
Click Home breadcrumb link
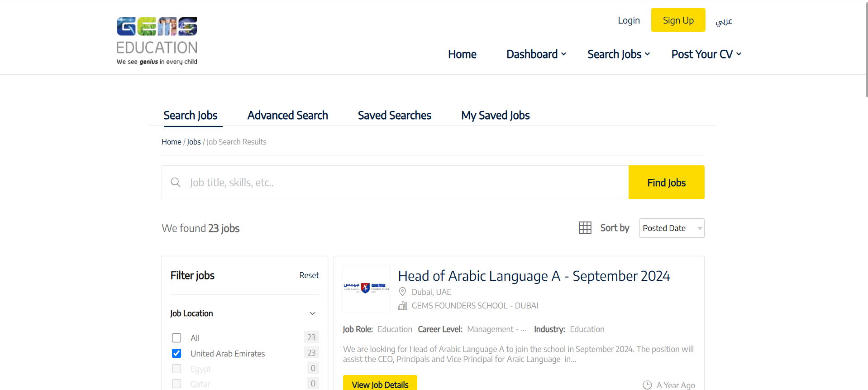click(x=171, y=142)
